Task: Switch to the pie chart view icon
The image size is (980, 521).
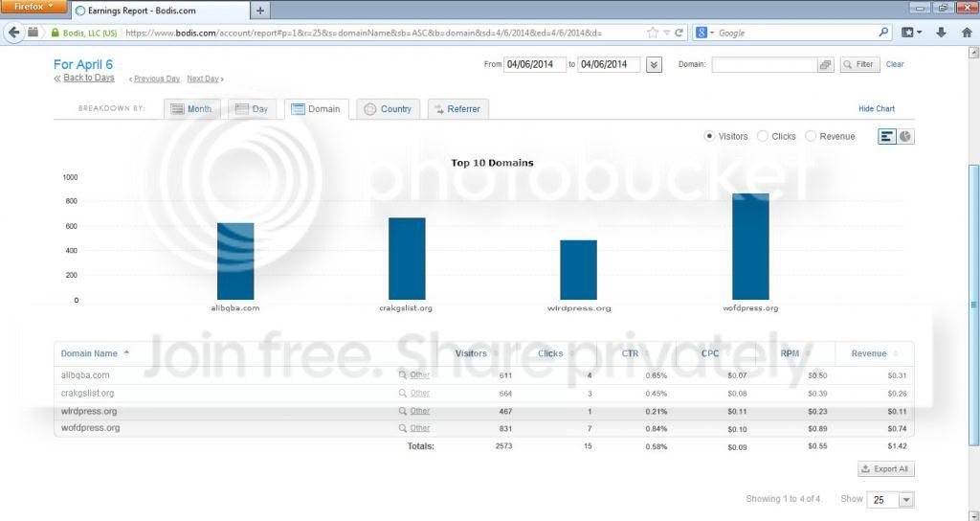Action: [x=905, y=136]
